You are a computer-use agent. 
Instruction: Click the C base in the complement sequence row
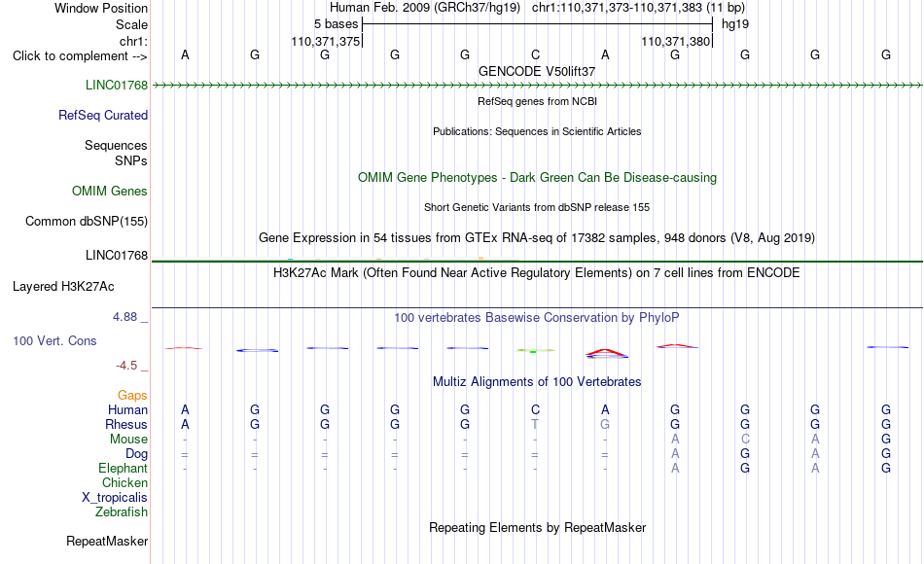[535, 54]
